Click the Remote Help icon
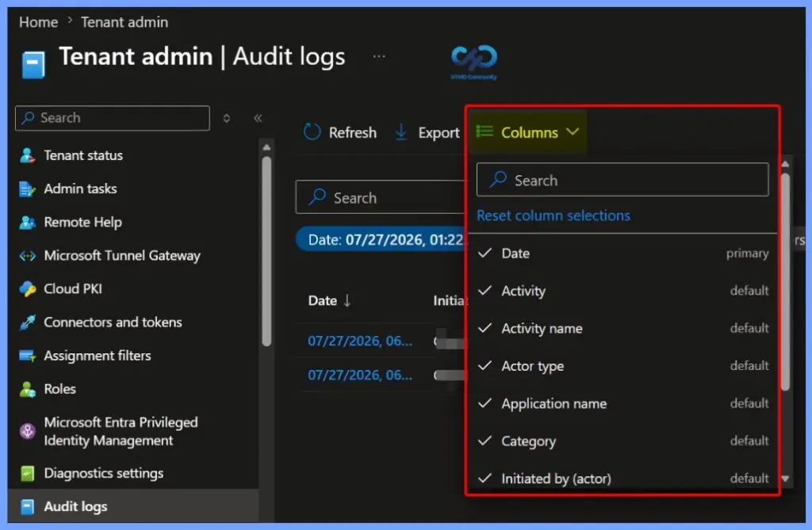The image size is (812, 530). [x=27, y=223]
